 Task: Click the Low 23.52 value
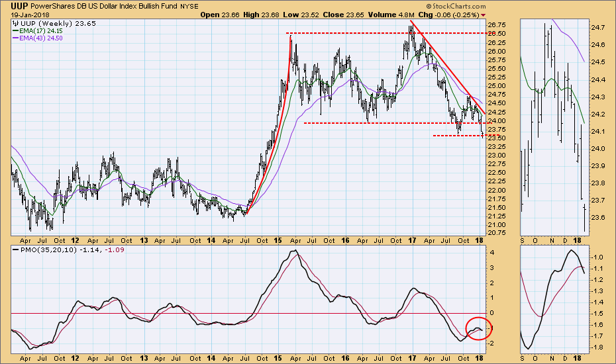(301, 15)
